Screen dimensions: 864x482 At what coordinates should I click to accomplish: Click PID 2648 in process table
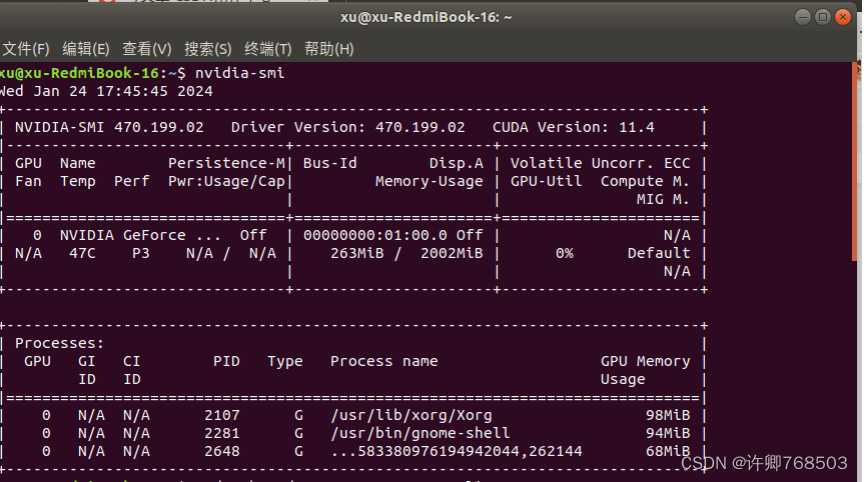[x=222, y=451]
